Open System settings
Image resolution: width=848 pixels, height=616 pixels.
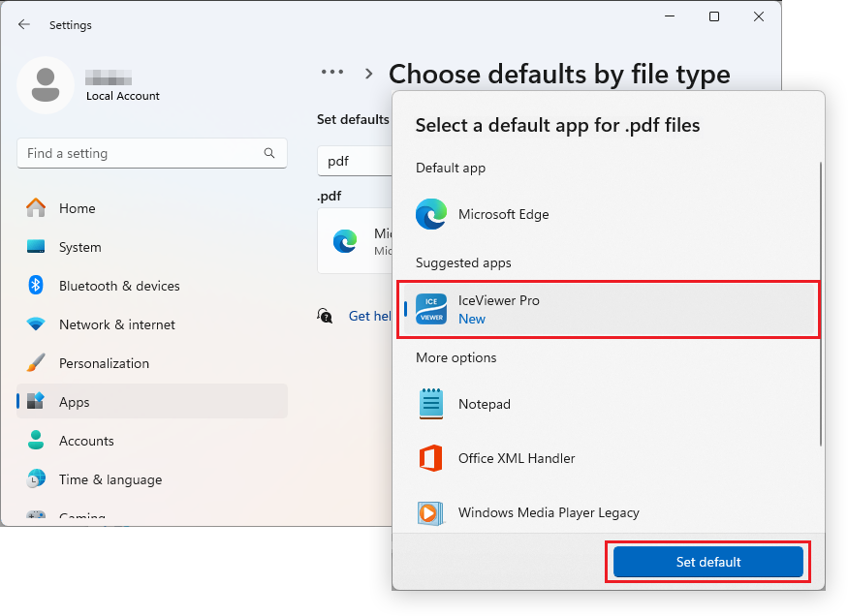tap(152, 247)
